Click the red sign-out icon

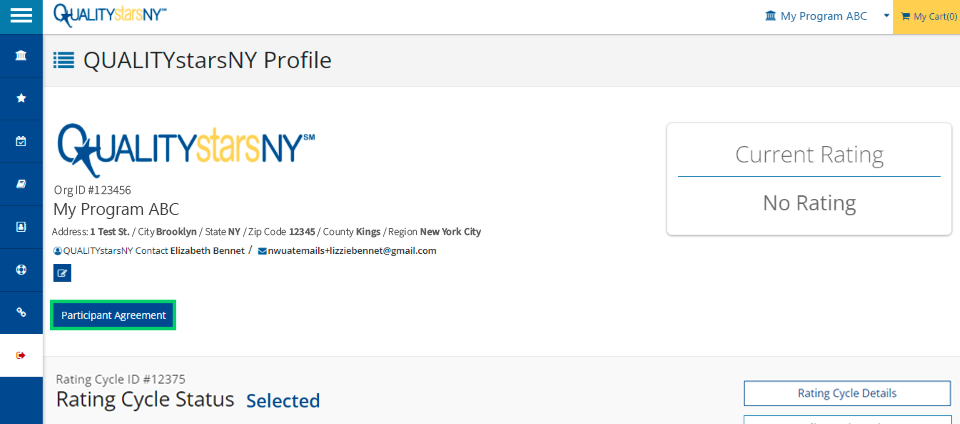(21, 355)
